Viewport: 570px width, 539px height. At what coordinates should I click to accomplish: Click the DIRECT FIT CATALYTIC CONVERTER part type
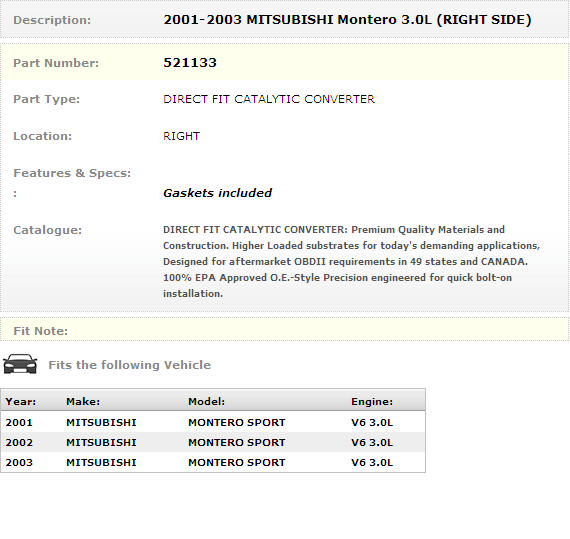tap(269, 99)
